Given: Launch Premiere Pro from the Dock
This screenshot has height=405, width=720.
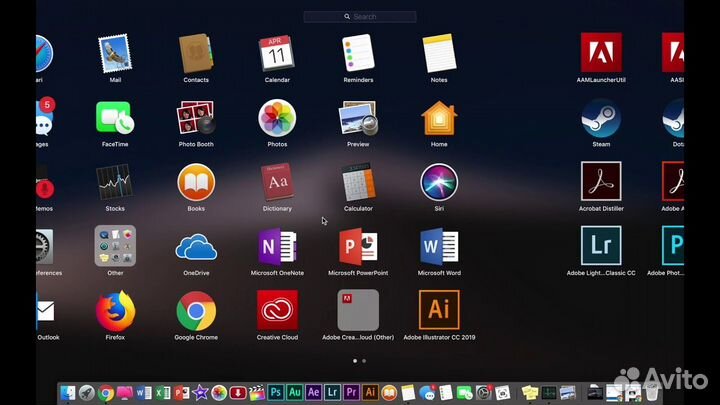Looking at the screenshot, I should click(x=351, y=393).
